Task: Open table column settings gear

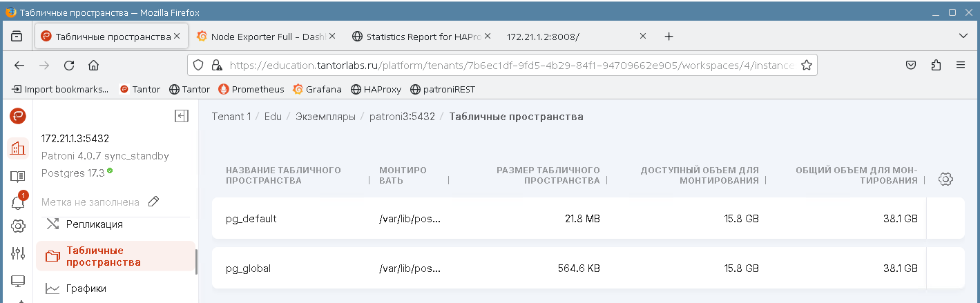Action: [945, 179]
